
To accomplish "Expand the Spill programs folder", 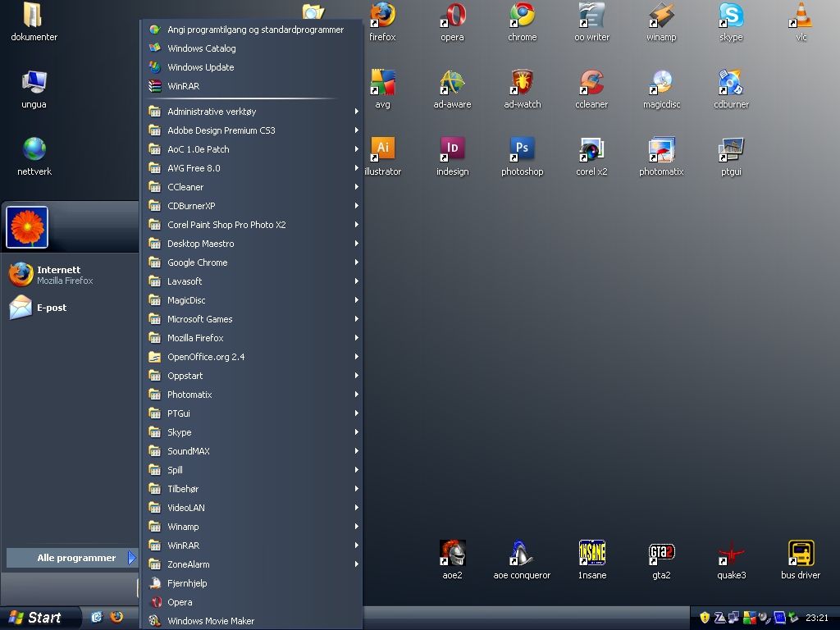I will pyautogui.click(x=253, y=470).
